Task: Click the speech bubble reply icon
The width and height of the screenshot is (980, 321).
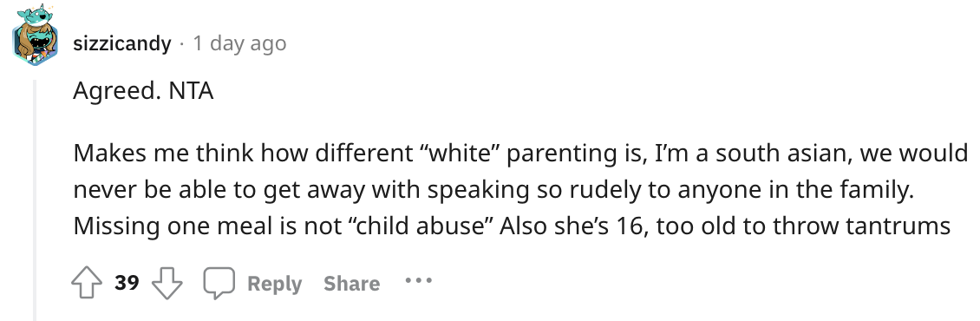Action: [219, 283]
